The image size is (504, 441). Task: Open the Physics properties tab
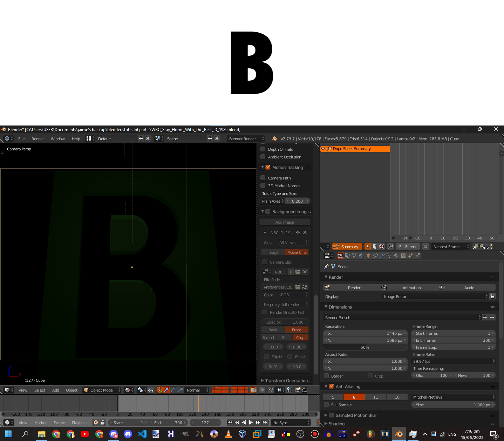pos(417,256)
